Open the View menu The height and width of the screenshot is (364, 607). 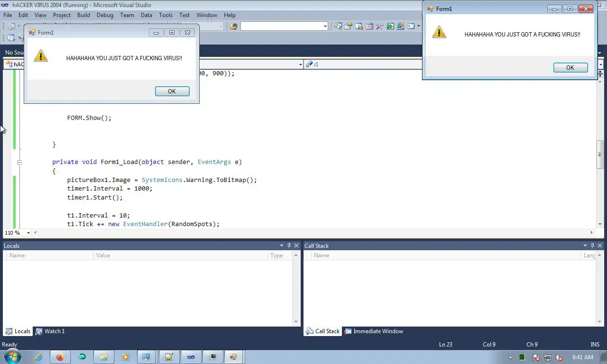[40, 15]
